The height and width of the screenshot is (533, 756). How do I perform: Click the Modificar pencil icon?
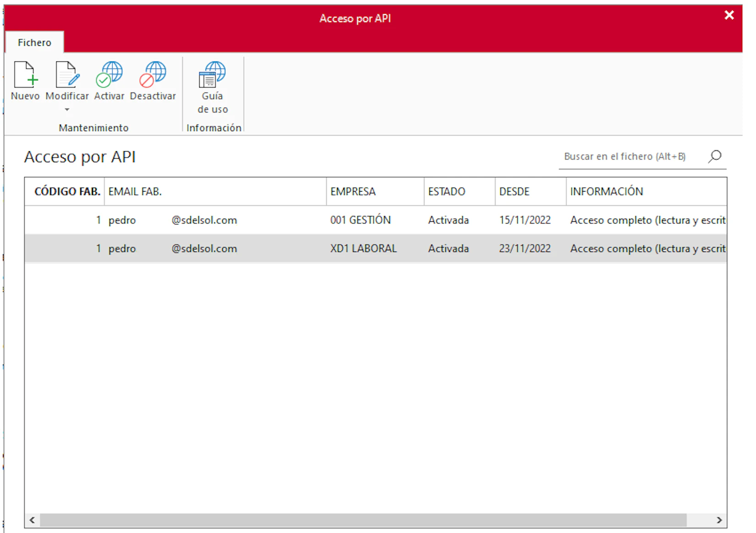67,75
